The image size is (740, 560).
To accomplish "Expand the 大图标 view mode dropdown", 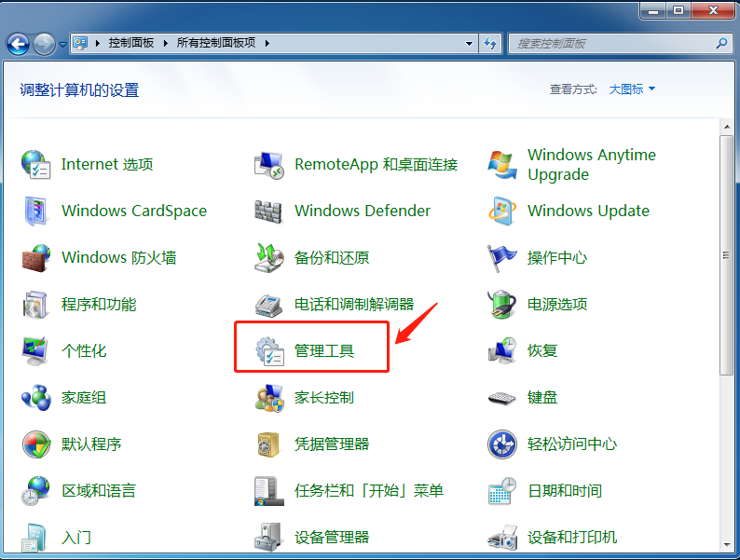I will click(633, 89).
